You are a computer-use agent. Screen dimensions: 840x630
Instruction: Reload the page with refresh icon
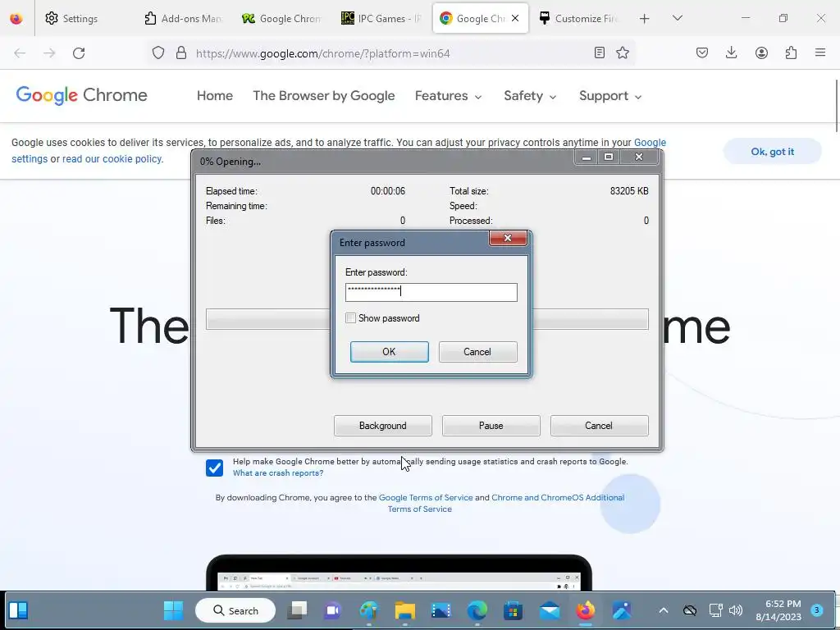(x=79, y=53)
